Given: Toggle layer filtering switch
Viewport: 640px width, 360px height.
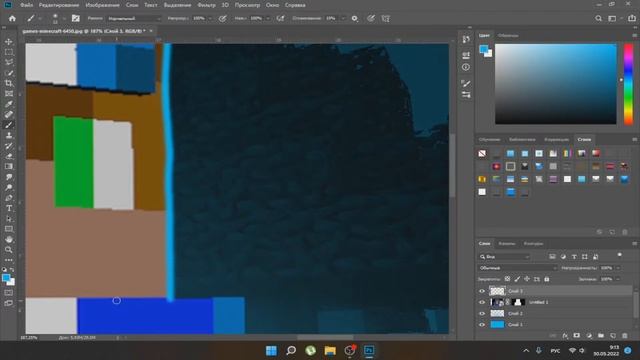Looking at the screenshot, I should pyautogui.click(x=620, y=255).
